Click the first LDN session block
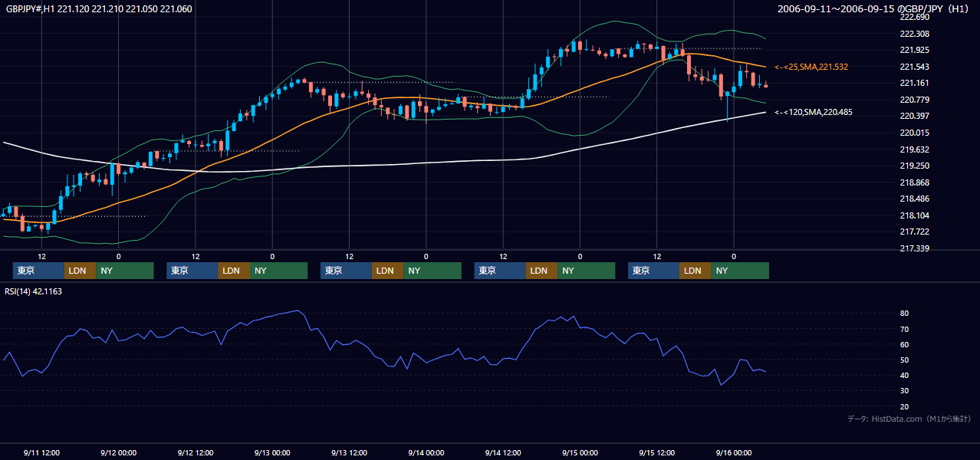This screenshot has width=980, height=460. click(80, 271)
